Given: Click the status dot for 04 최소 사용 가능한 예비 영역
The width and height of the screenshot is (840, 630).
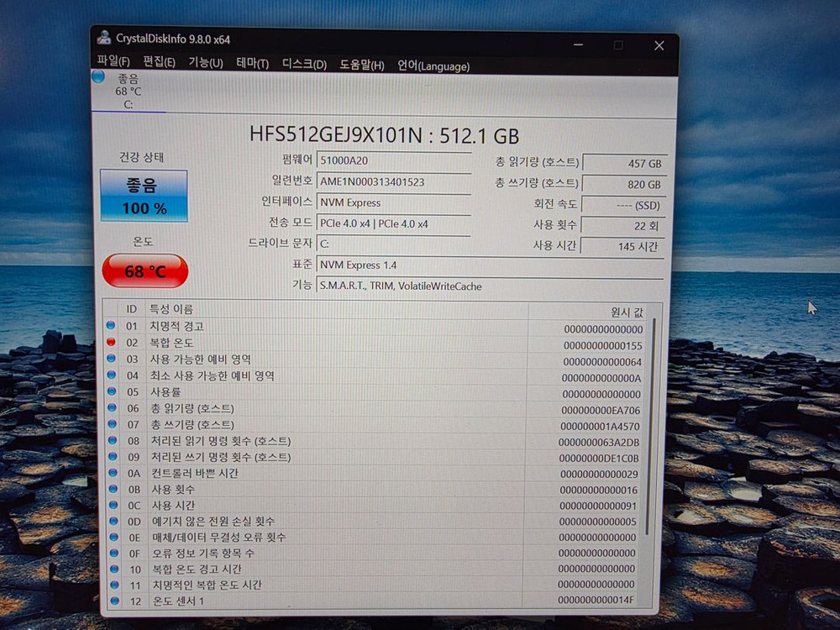Looking at the screenshot, I should coord(112,375).
